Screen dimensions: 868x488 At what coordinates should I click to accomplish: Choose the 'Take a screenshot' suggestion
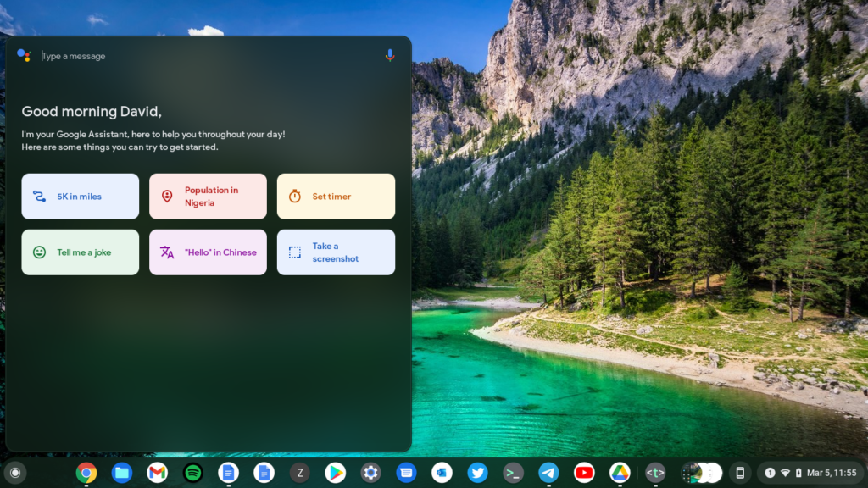tap(336, 252)
